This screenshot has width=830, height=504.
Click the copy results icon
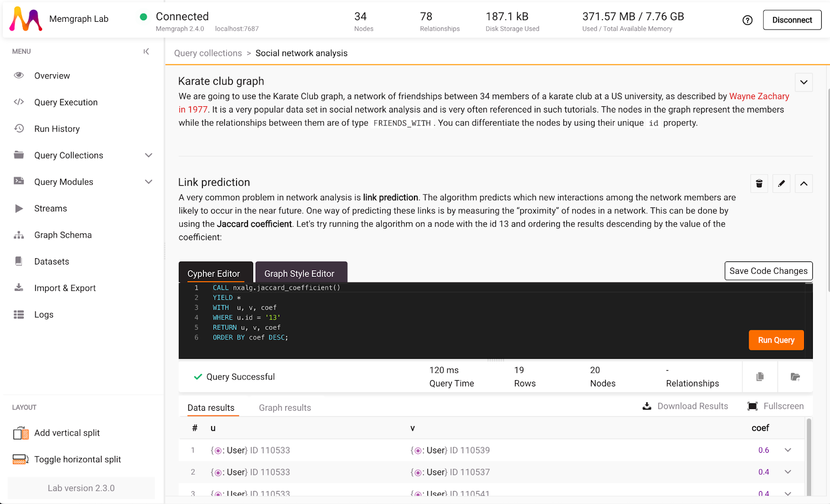[x=760, y=377]
